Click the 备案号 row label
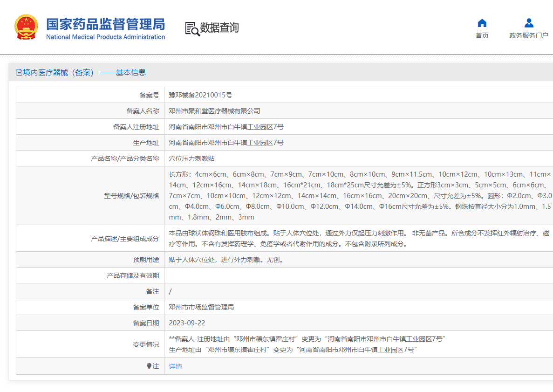Viewport: 553px width, 392px height. pyautogui.click(x=149, y=95)
